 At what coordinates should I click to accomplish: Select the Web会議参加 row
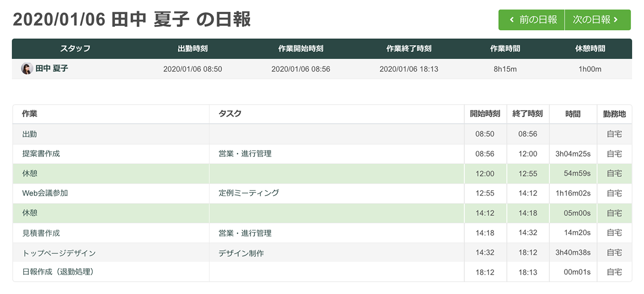(x=45, y=193)
